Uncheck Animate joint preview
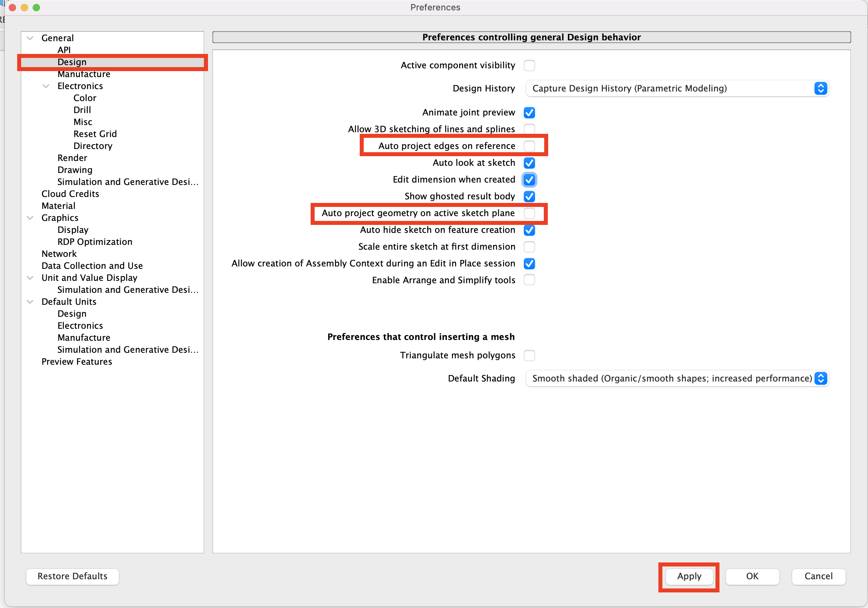 [529, 113]
